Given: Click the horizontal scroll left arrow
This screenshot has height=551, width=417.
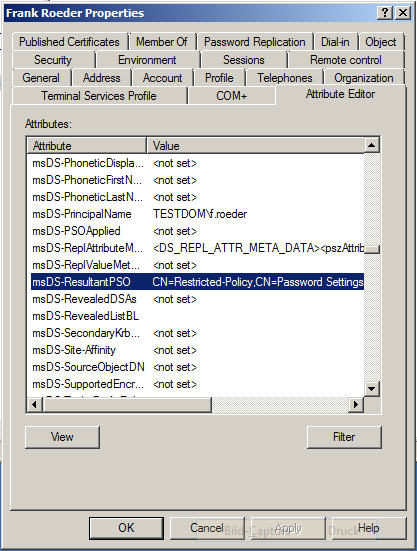Looking at the screenshot, I should click(x=34, y=404).
